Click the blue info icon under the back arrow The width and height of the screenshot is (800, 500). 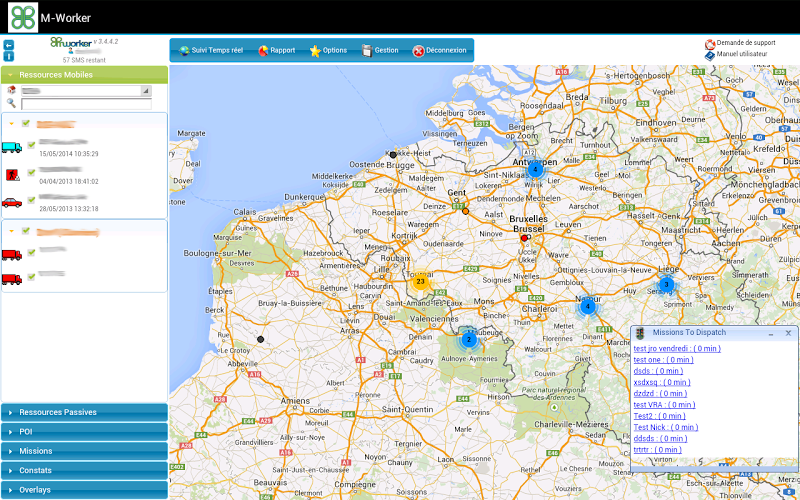tap(9, 56)
